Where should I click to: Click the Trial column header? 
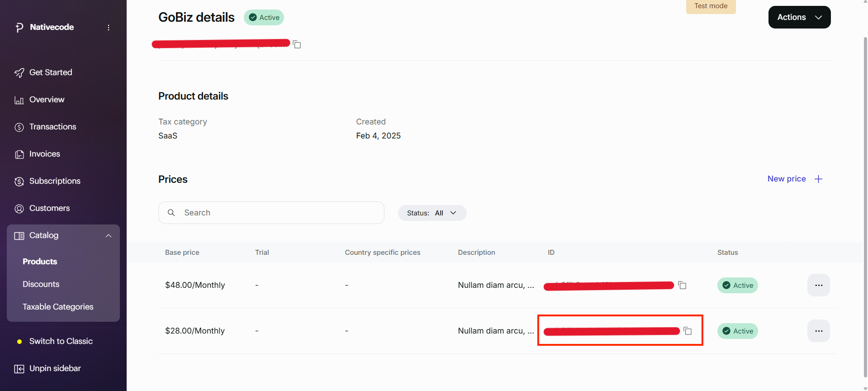(262, 253)
